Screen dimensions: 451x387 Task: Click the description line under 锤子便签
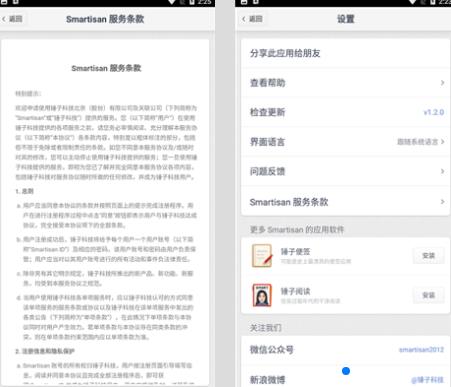pos(316,261)
